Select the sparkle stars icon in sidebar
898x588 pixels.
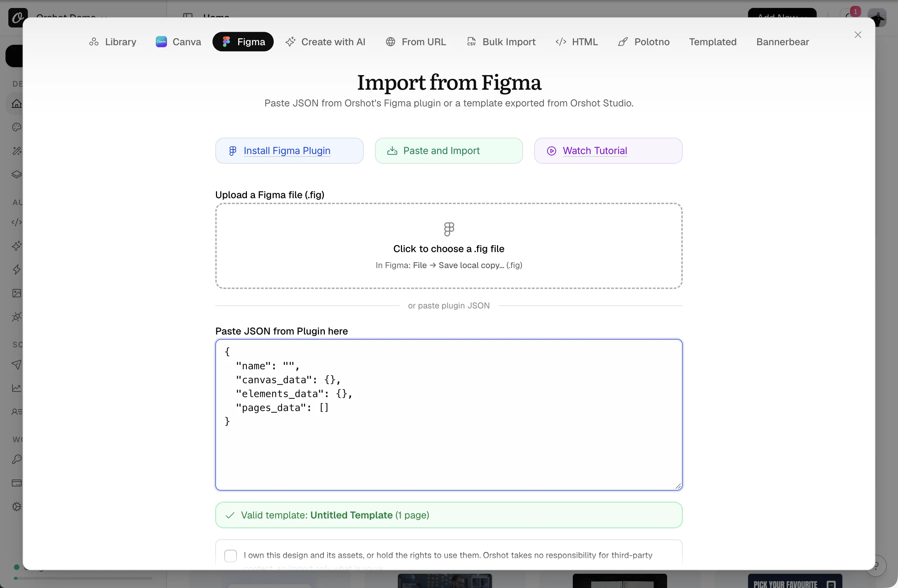tap(17, 246)
